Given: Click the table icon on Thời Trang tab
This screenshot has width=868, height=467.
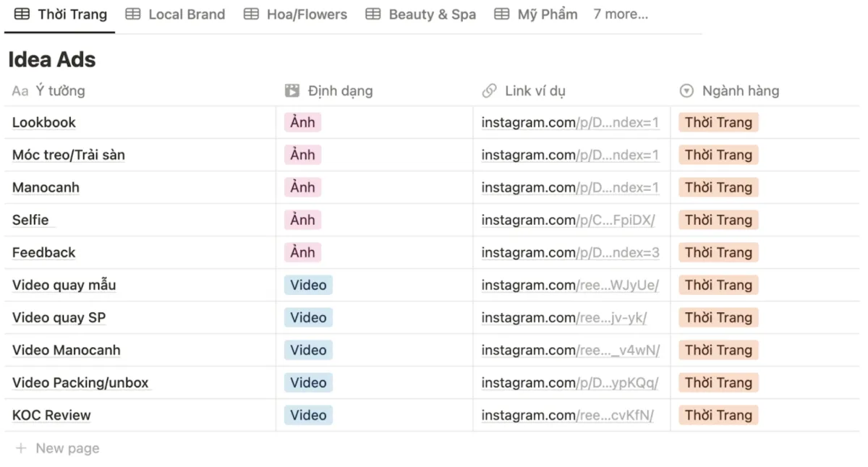Looking at the screenshot, I should (22, 14).
